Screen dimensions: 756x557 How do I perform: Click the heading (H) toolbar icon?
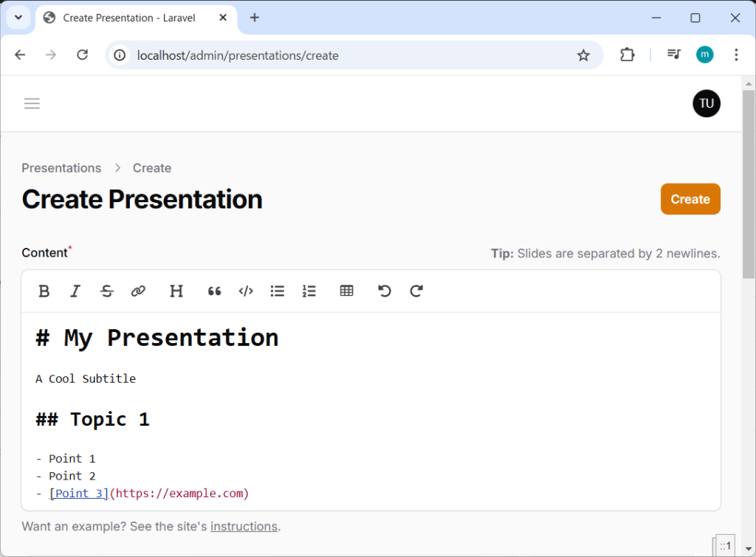(176, 291)
